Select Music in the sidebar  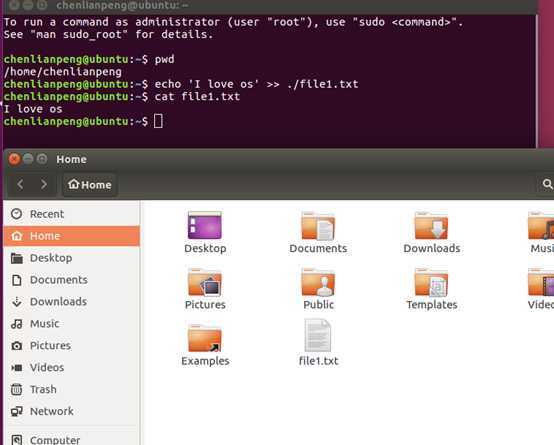(x=72, y=323)
